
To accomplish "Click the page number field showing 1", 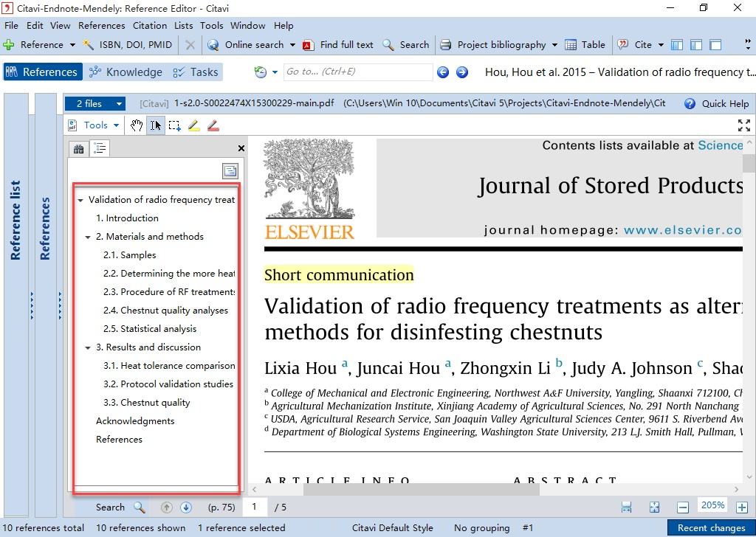I will pos(255,507).
